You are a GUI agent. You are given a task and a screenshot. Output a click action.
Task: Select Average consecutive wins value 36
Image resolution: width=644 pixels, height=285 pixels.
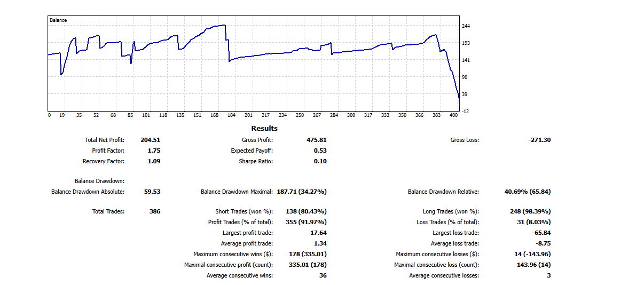click(323, 276)
